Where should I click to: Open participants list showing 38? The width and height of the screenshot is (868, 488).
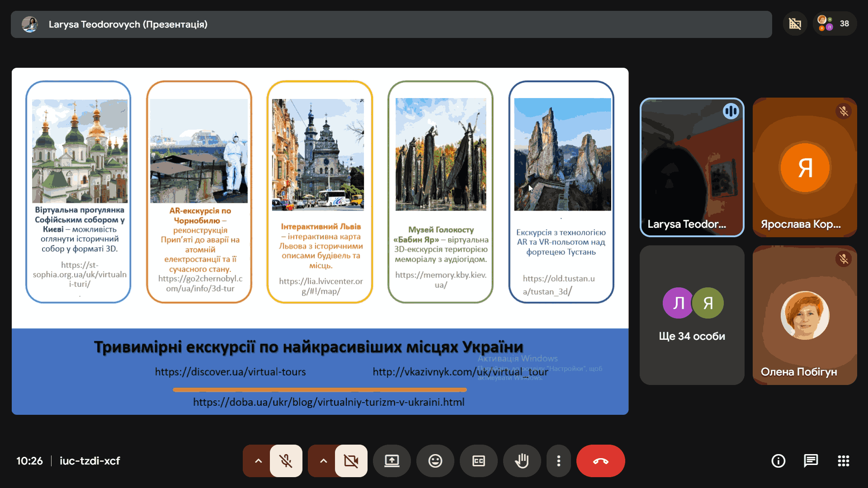pyautogui.click(x=835, y=24)
